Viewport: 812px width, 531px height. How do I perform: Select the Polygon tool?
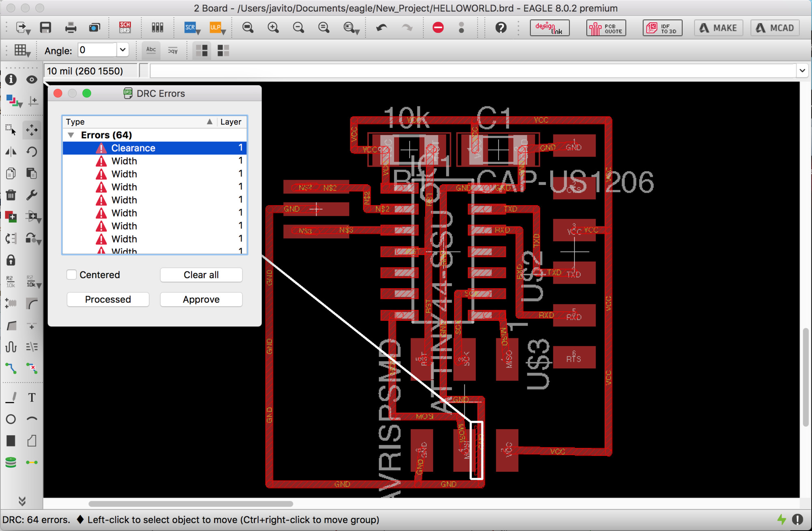(32, 441)
